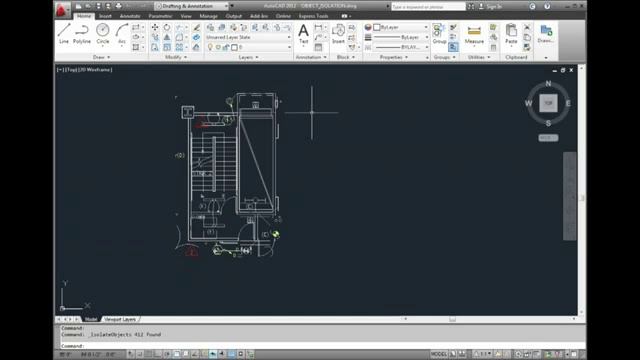Viewport: 640px width, 360px height.
Task: Click the Open file icon in quick access toolbar
Action: (88, 6)
